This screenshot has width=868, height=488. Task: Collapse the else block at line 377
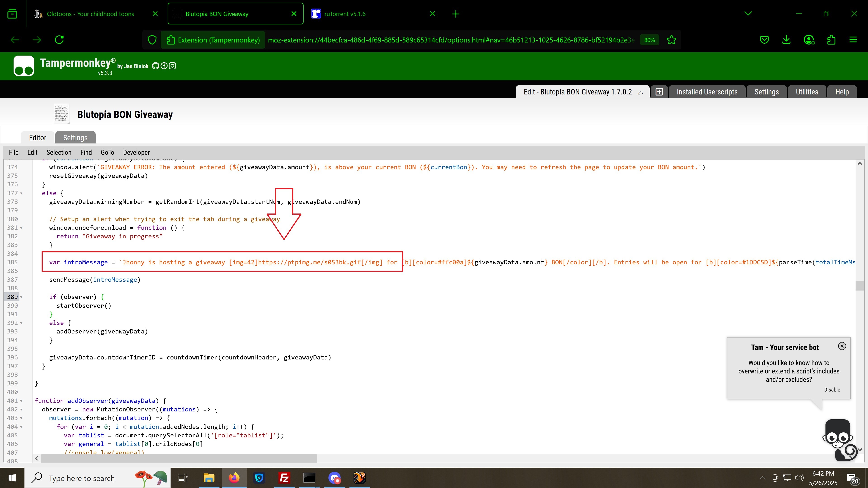pyautogui.click(x=21, y=193)
